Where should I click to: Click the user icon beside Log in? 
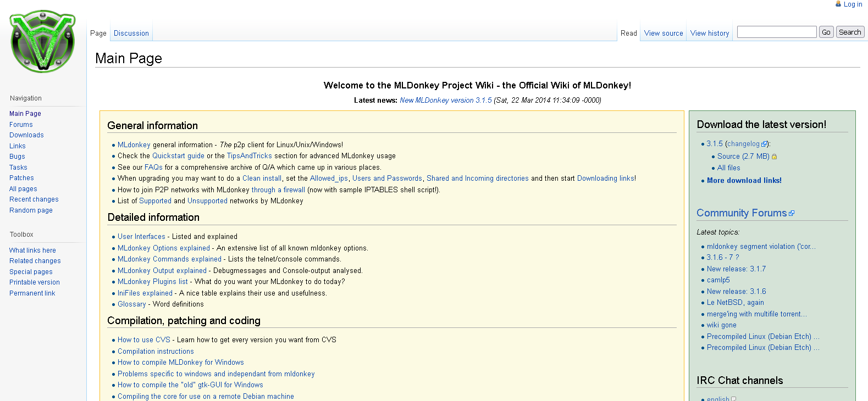pos(838,4)
